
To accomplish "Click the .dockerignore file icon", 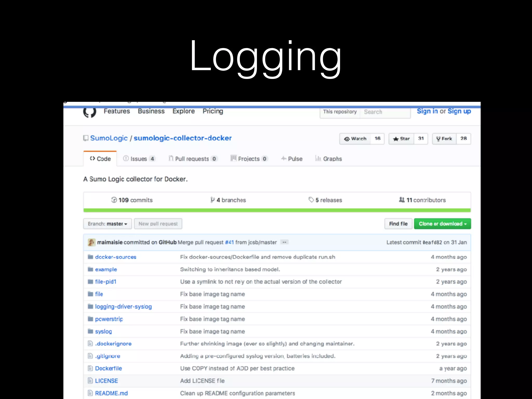I will (90, 343).
